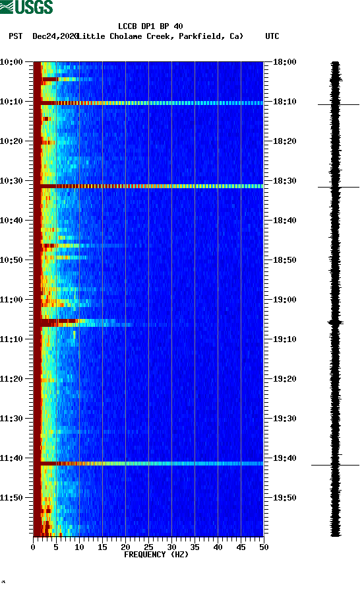Click the 11:50 PST time label
The height and width of the screenshot is (589, 364).
(11, 498)
